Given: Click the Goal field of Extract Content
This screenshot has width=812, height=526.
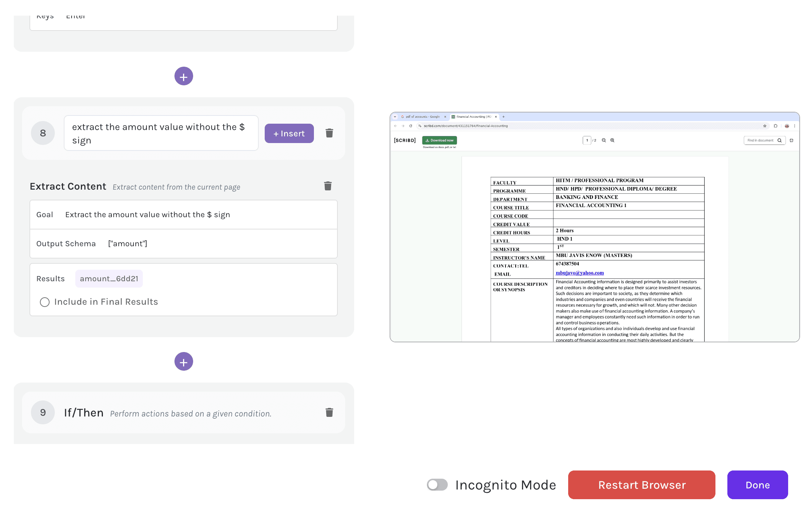Looking at the screenshot, I should tap(183, 215).
